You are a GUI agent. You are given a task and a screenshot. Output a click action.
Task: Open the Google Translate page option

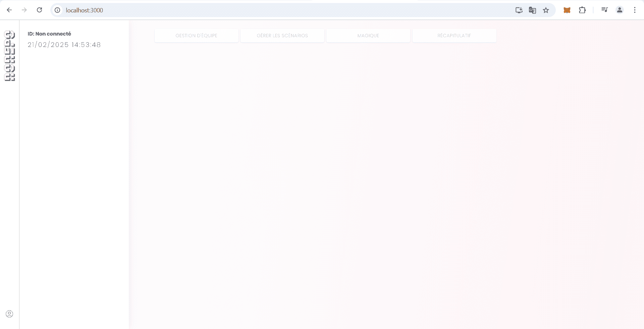[532, 10]
